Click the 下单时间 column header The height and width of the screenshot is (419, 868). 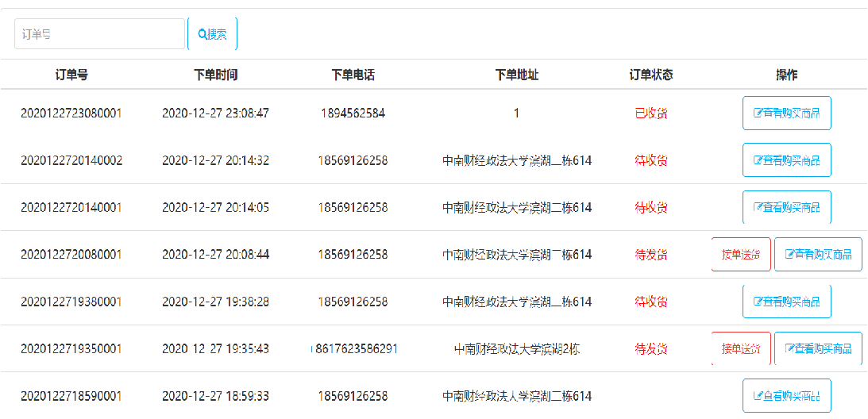[x=216, y=75]
